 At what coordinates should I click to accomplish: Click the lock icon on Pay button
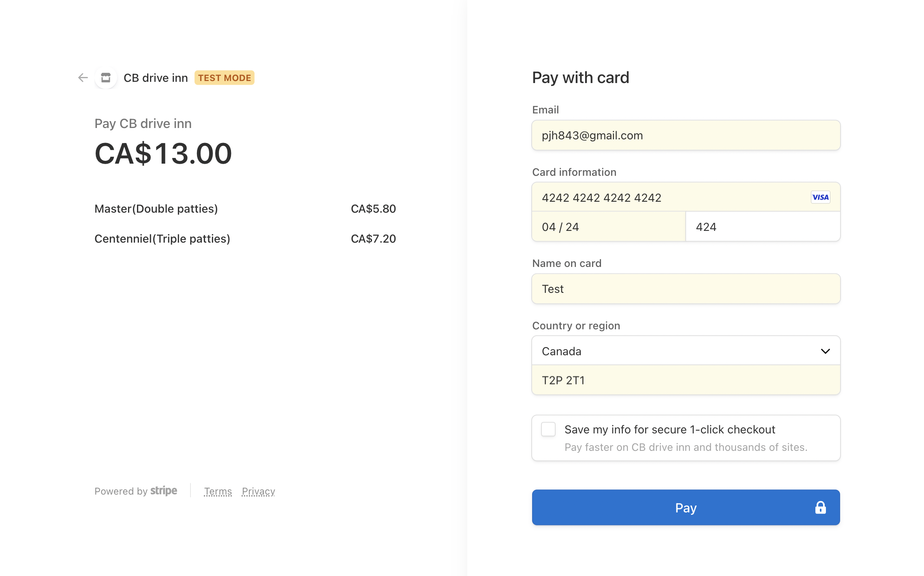coord(820,508)
